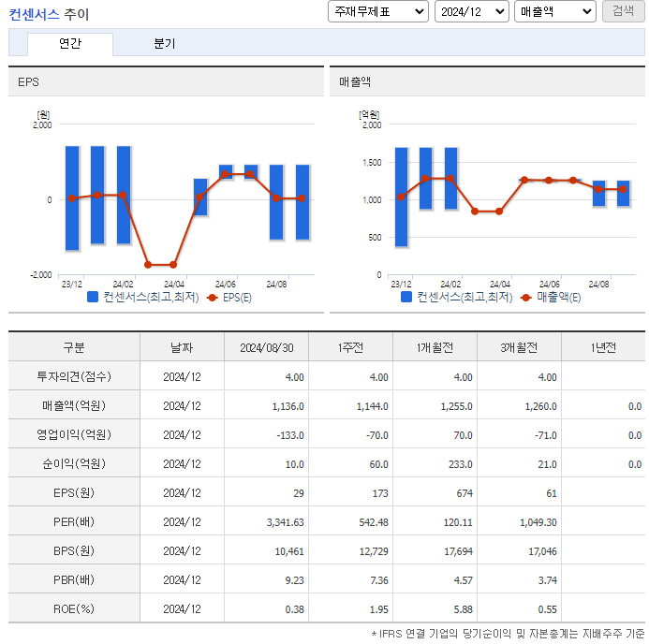The width and height of the screenshot is (649, 644).
Task: Select the BPS(원) row label
Action: click(74, 551)
